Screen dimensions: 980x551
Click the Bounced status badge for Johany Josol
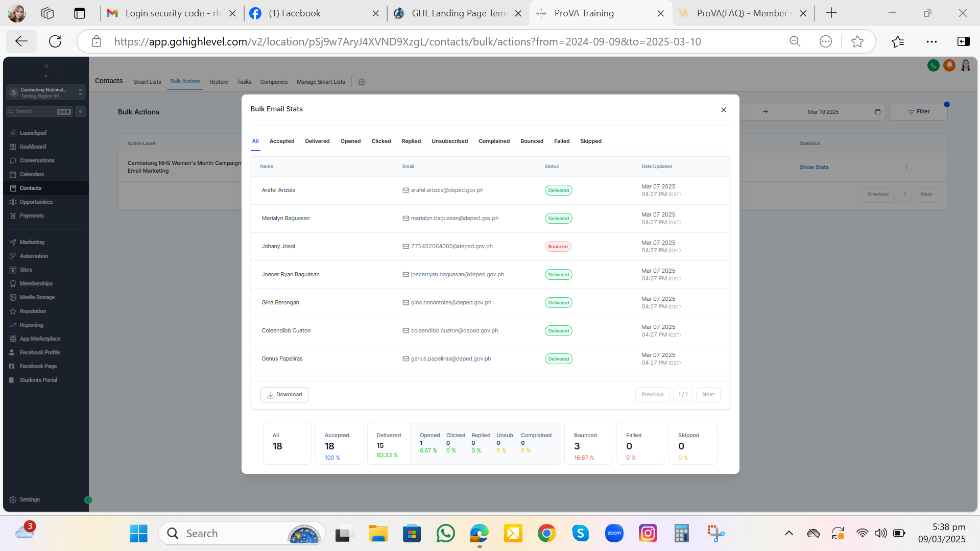click(x=558, y=247)
